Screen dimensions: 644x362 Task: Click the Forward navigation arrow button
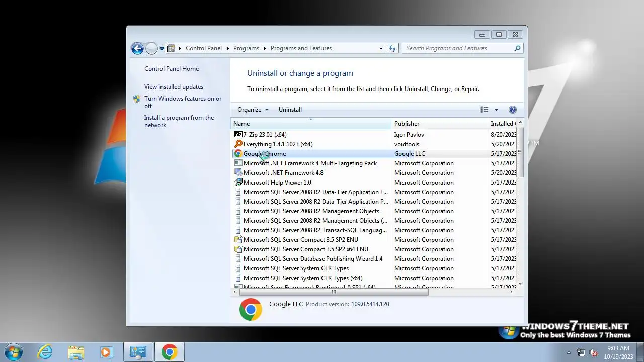151,48
